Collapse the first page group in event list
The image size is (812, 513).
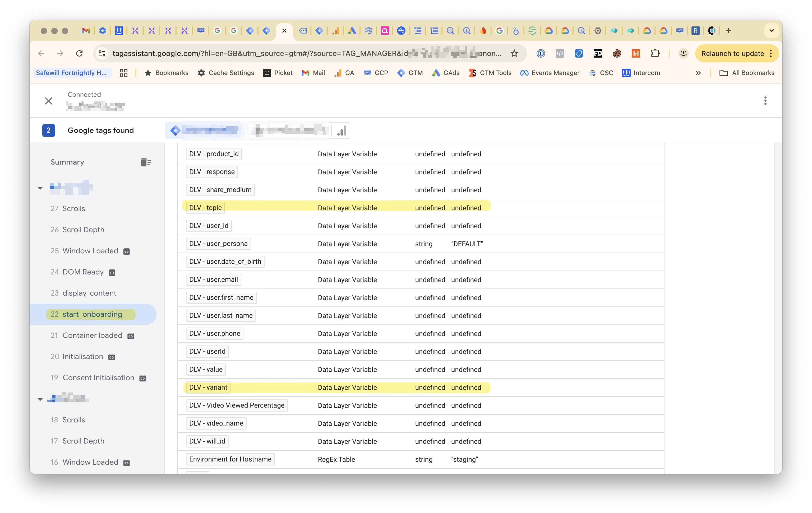(x=40, y=188)
